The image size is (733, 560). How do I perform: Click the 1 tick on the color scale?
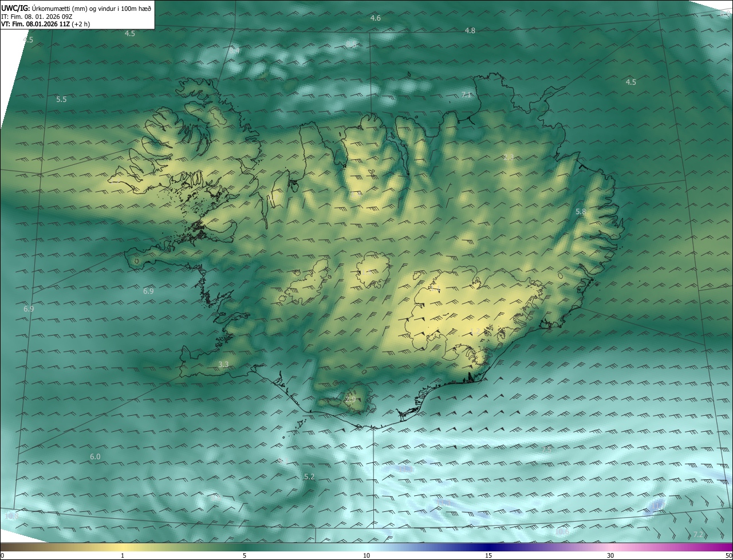pos(123,555)
